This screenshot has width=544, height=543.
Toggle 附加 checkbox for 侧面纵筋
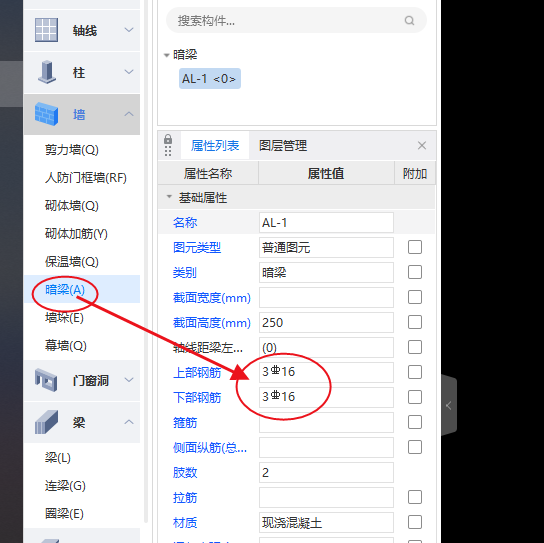coord(415,447)
